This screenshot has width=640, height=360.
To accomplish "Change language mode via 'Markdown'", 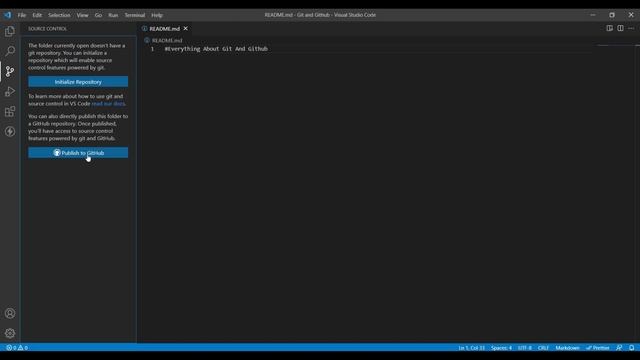I will coord(567,348).
